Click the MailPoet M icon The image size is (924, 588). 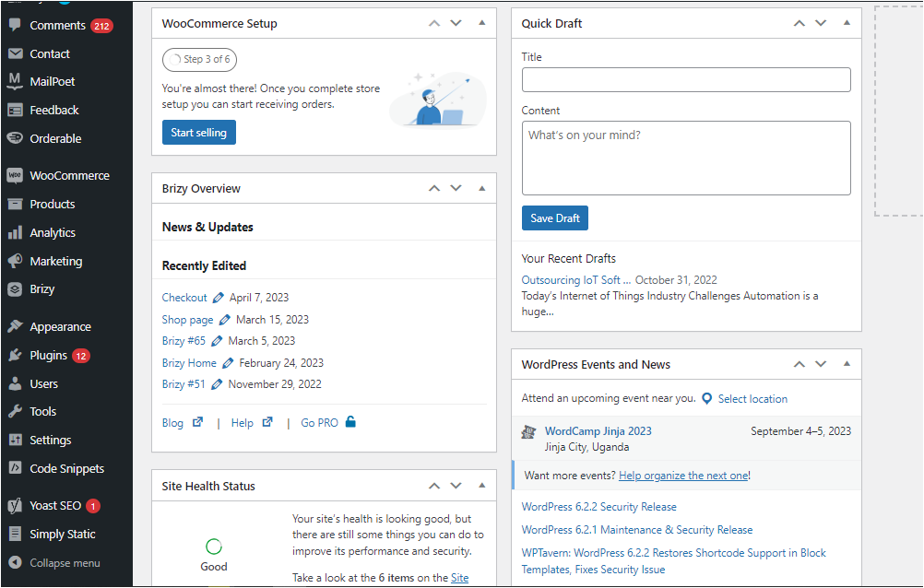coord(15,81)
